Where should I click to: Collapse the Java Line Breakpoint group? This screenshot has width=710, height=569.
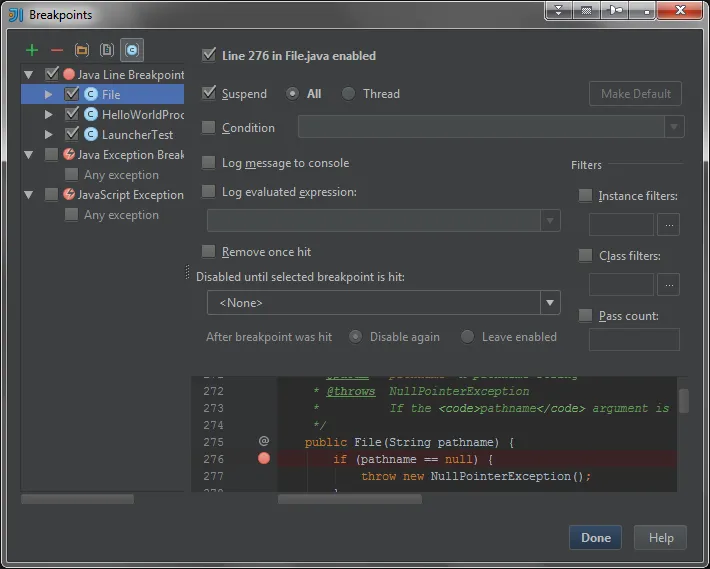29,75
